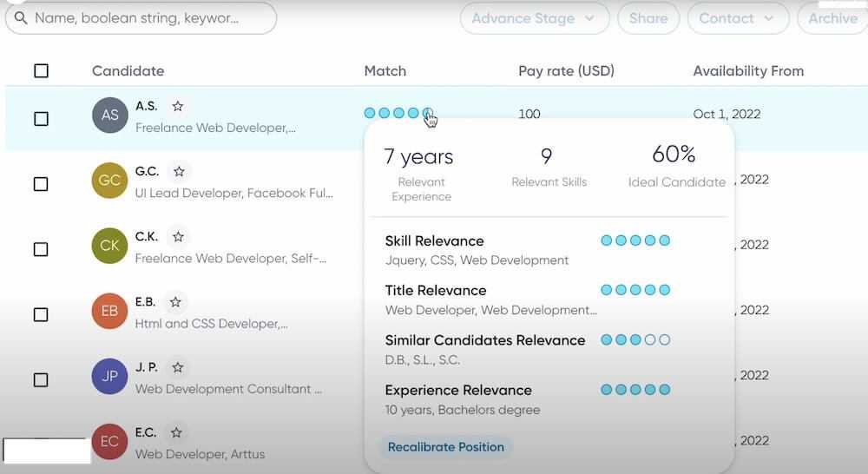Open the Contact dropdown menu
This screenshot has width=868, height=474.
point(738,18)
